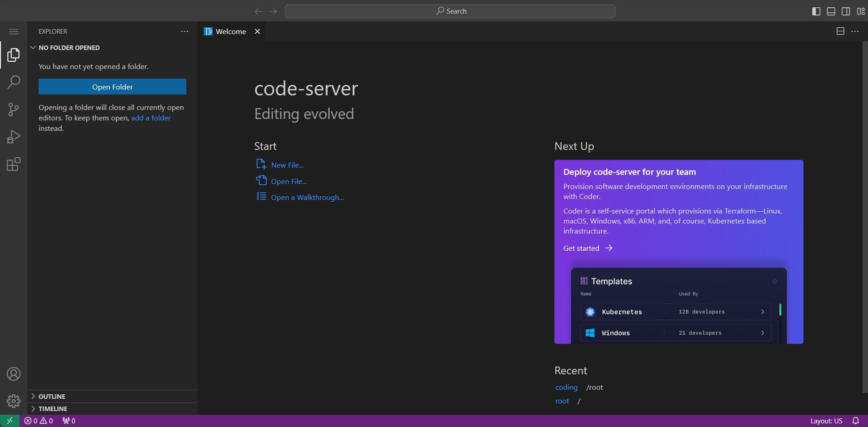
Task: Click the New File icon
Action: pyautogui.click(x=261, y=164)
